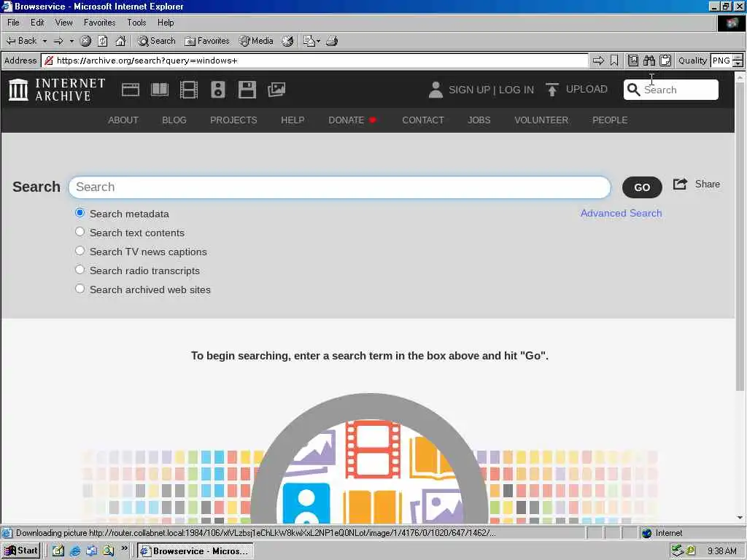This screenshot has height=560, width=747.
Task: Open the Software floppy icon in Archive header
Action: click(247, 90)
